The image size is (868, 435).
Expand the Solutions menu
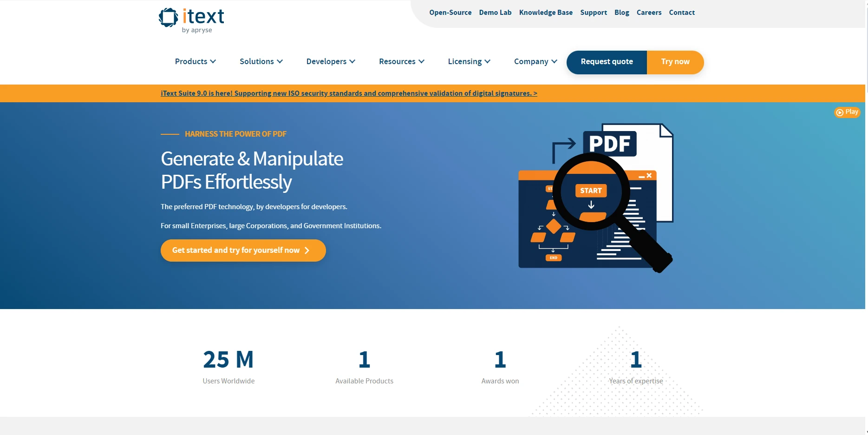pos(261,61)
